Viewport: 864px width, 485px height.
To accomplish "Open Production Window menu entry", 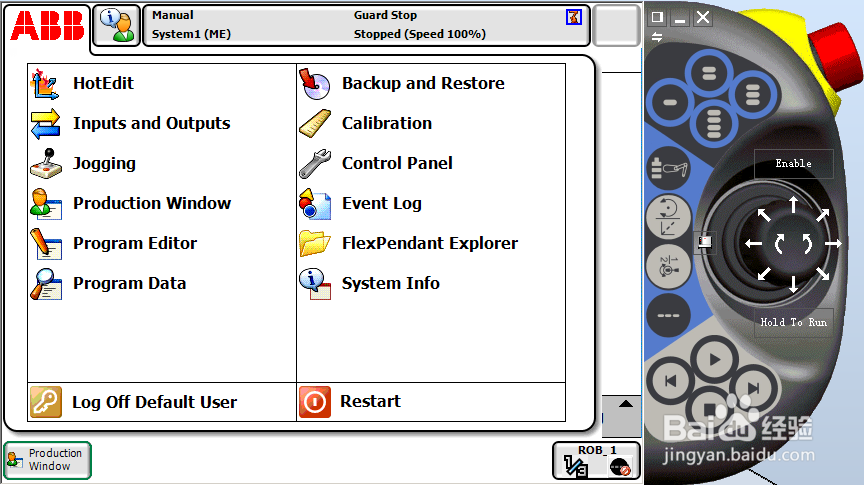I will [x=152, y=203].
